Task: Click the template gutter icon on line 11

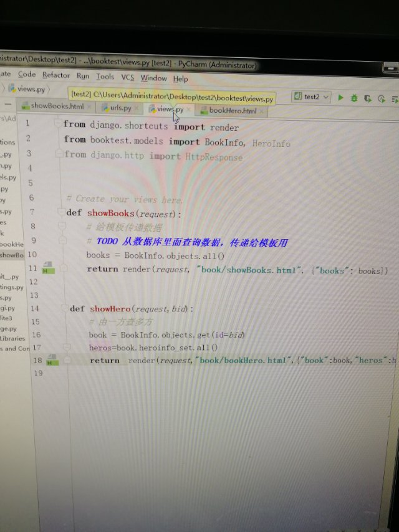Action: click(48, 268)
